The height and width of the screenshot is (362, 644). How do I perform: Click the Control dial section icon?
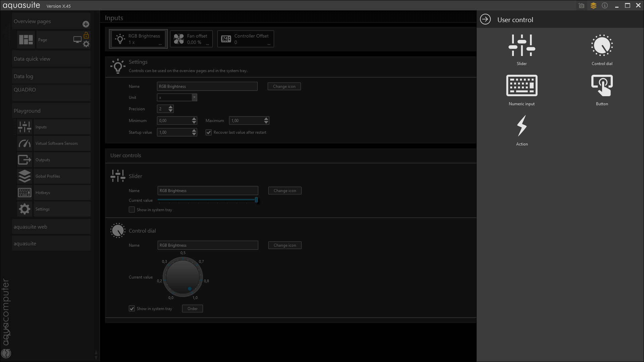coord(118,231)
